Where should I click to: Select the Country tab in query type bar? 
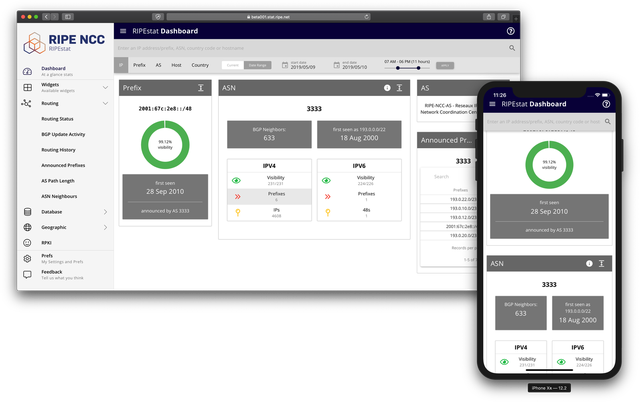(200, 65)
